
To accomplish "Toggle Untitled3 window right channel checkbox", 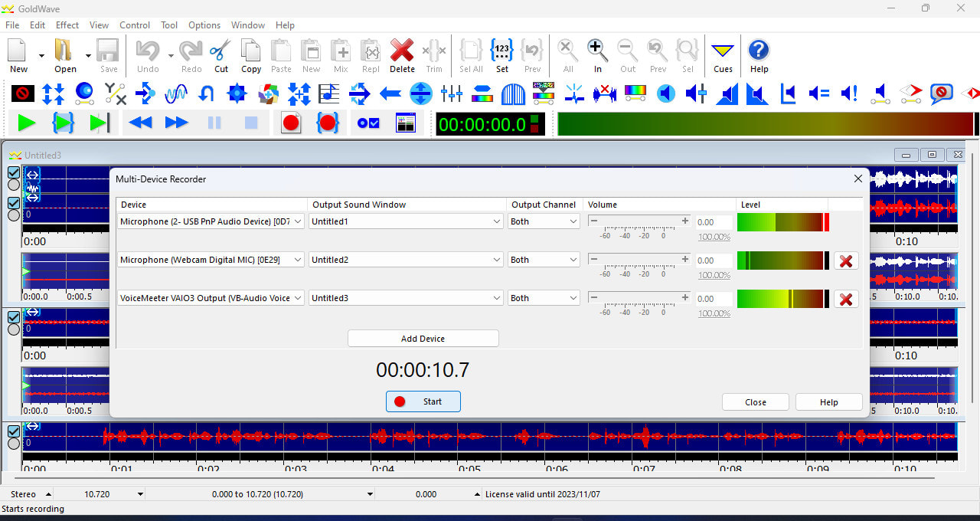I will pos(14,203).
